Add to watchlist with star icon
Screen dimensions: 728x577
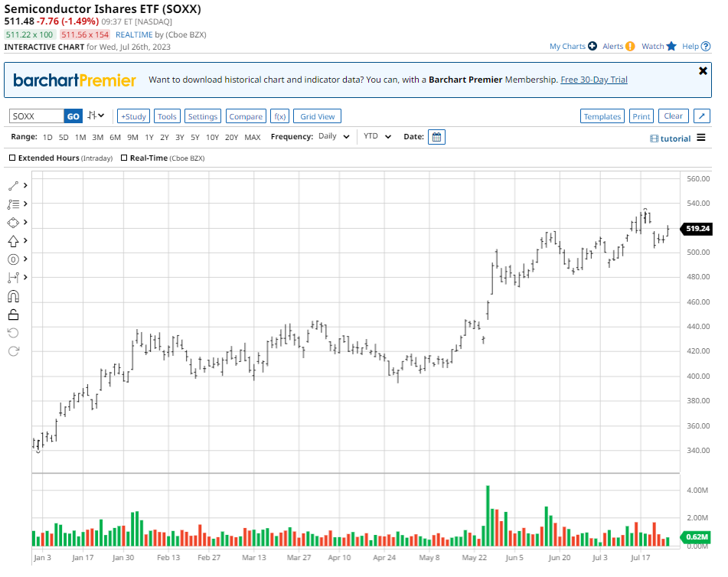click(671, 47)
